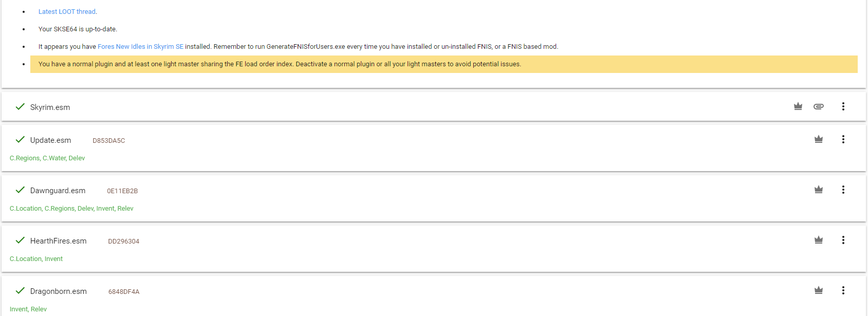Expand the more-options menu for Dawnguard.esm
Viewport: 868px width, 316px height.
843,190
